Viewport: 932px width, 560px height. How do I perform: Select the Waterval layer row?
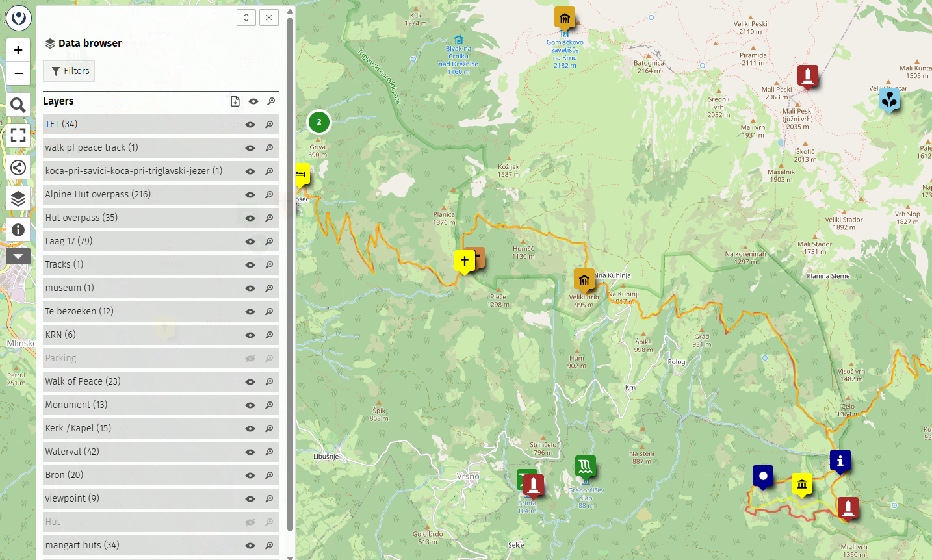point(130,452)
